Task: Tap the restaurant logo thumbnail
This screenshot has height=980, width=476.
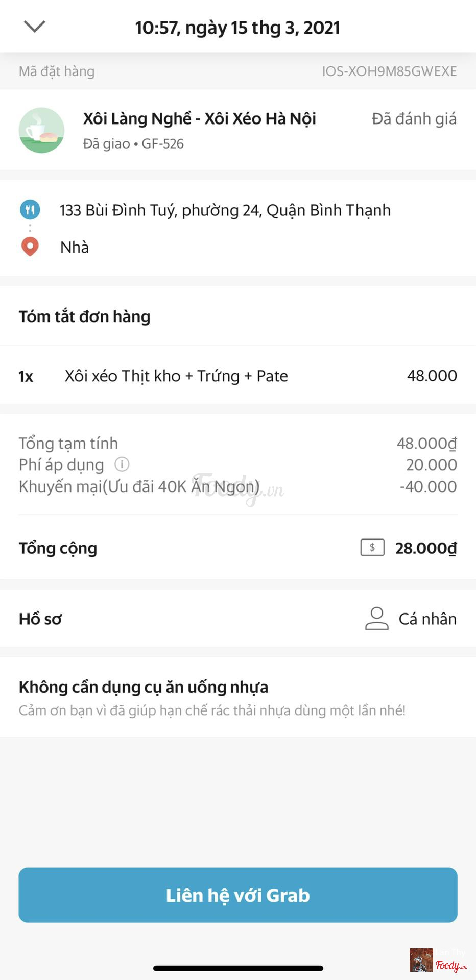Action: (41, 130)
